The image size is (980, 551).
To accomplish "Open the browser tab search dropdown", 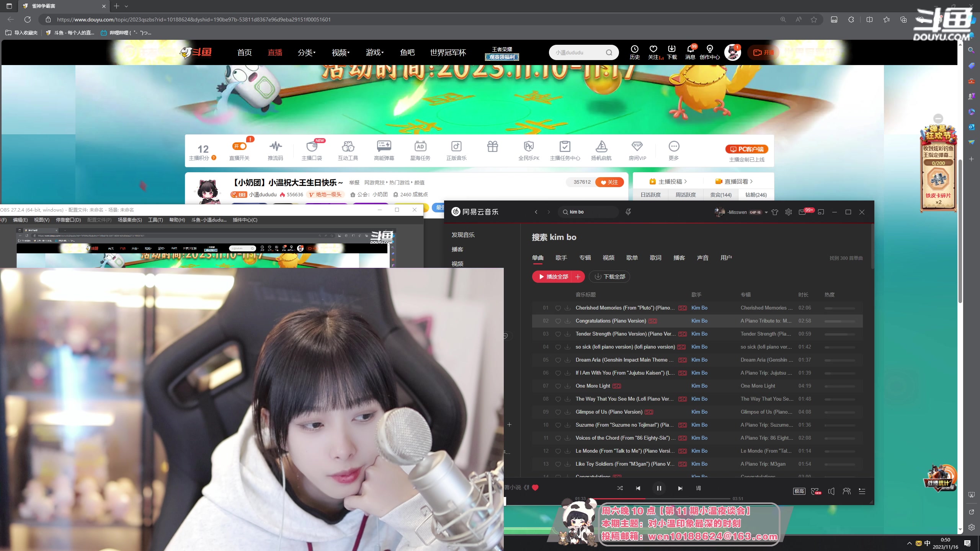I will coord(126,6).
